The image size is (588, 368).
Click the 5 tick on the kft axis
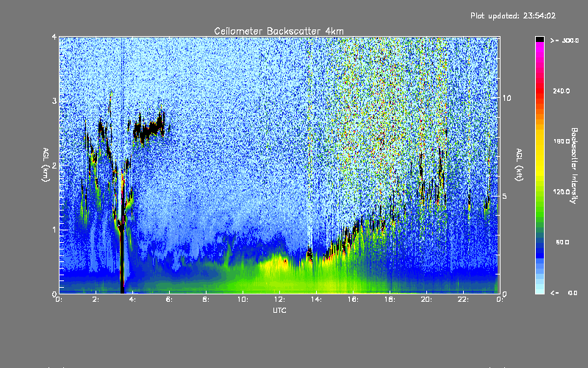coord(505,196)
